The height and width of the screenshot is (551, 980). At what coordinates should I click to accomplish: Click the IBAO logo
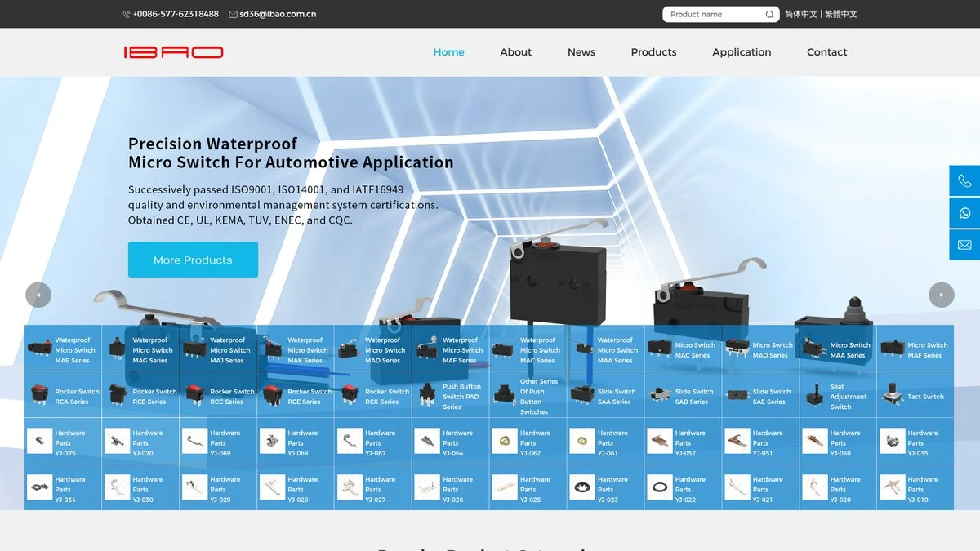(173, 52)
